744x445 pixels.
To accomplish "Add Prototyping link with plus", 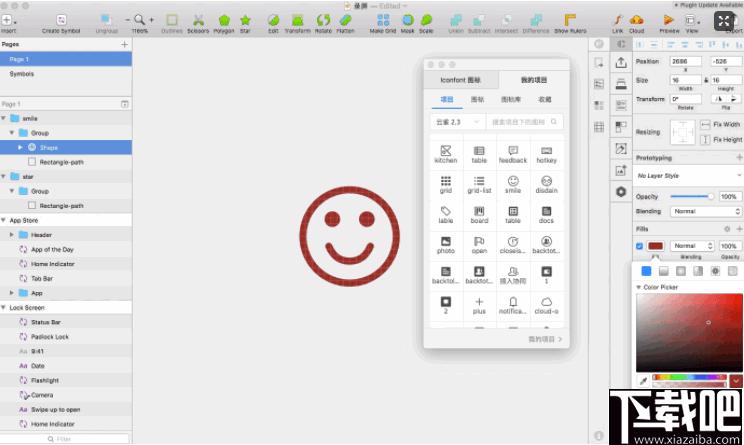I will tap(739, 158).
